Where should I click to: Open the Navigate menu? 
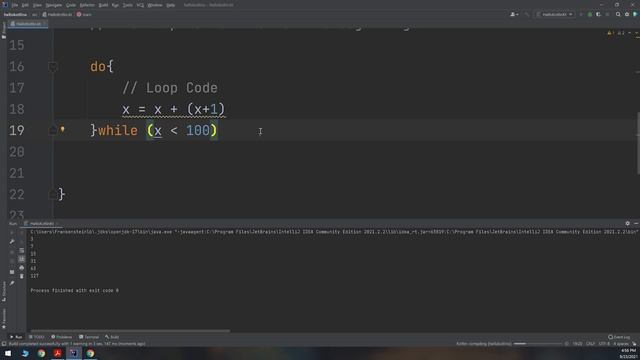[x=53, y=5]
